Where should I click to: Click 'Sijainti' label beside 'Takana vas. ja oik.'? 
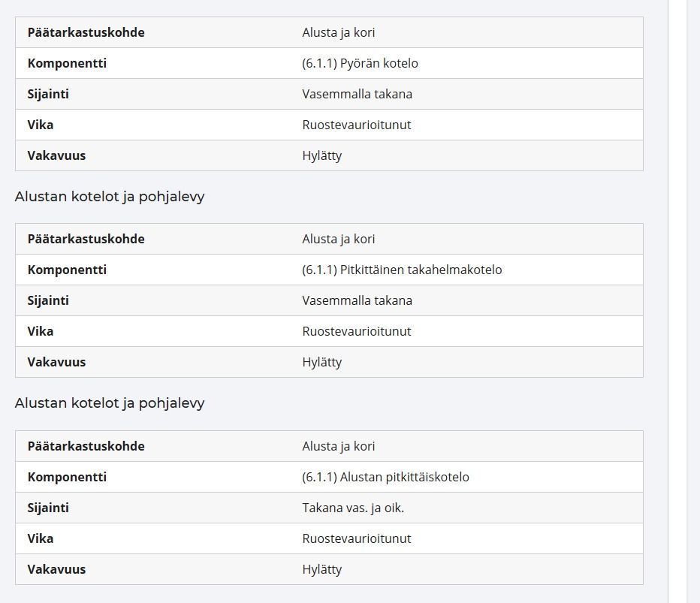pyautogui.click(x=48, y=508)
